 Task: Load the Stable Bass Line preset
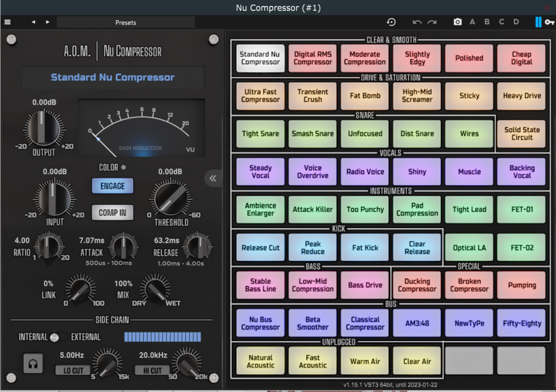[x=260, y=286]
